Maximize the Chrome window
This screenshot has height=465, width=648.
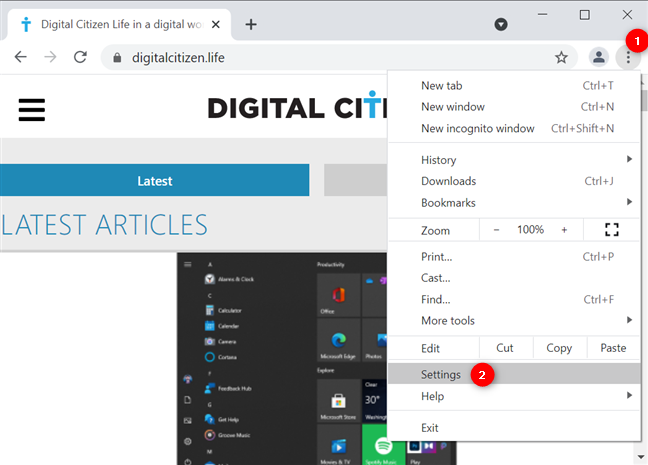[x=584, y=15]
